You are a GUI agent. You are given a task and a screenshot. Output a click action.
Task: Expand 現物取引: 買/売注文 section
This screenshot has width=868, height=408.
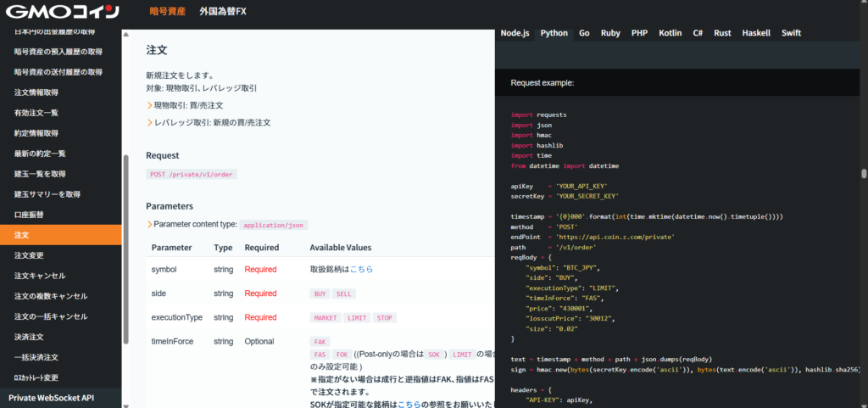click(186, 105)
